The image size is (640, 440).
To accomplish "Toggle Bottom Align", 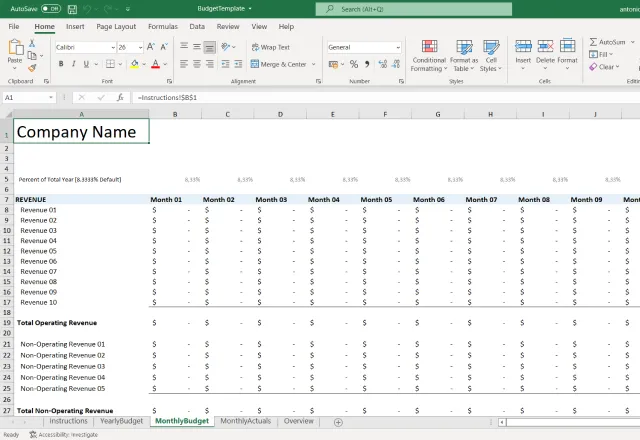I will [210, 47].
